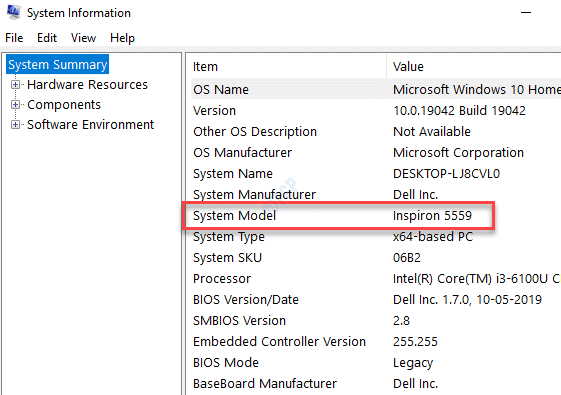Click the Dell Inc. 1.7.0, 10-05-2019 value

467,300
